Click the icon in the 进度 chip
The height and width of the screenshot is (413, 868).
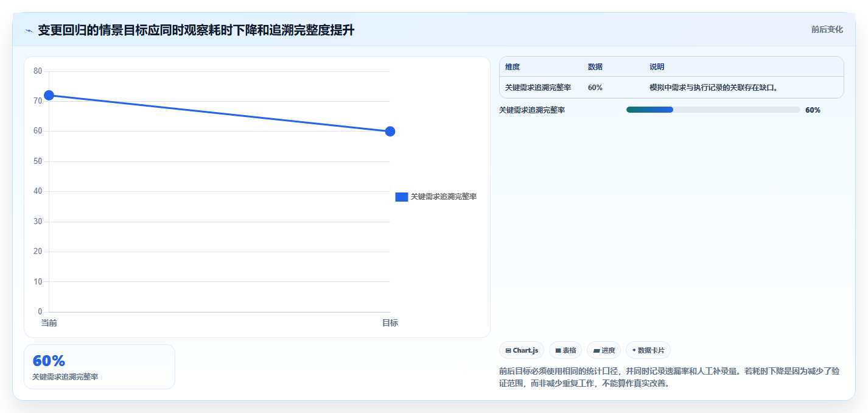click(597, 351)
